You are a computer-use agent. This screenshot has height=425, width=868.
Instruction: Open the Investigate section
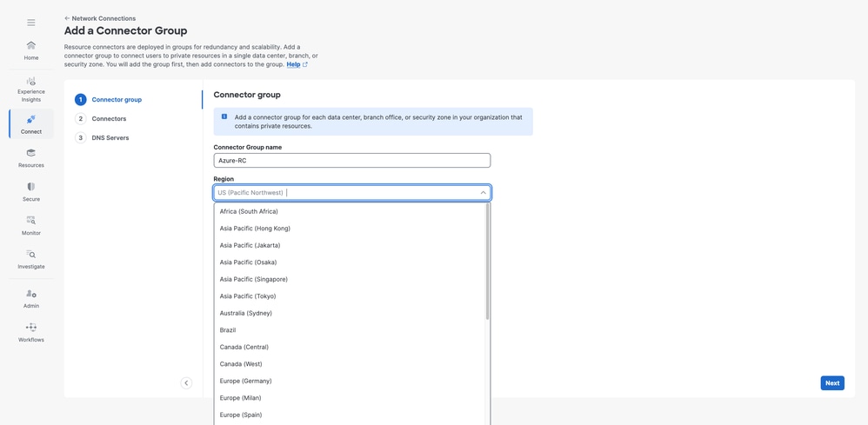tap(31, 259)
